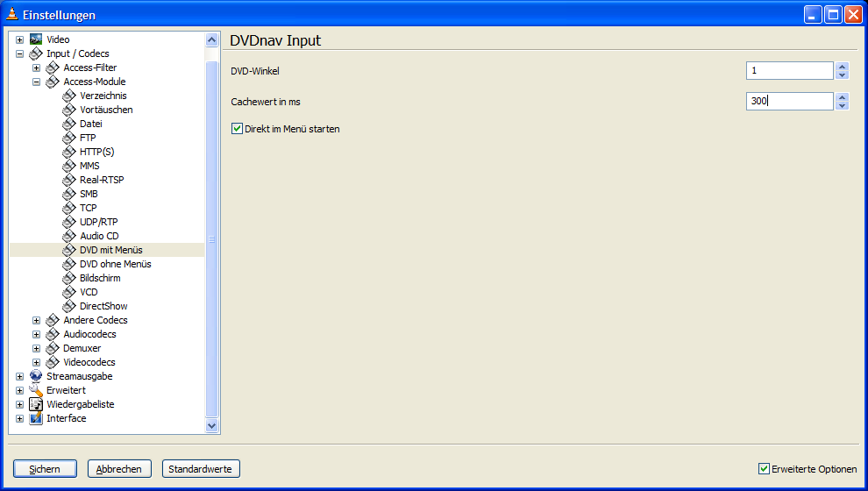Click the UDP/RTP module icon
The width and height of the screenshot is (868, 491).
point(69,222)
